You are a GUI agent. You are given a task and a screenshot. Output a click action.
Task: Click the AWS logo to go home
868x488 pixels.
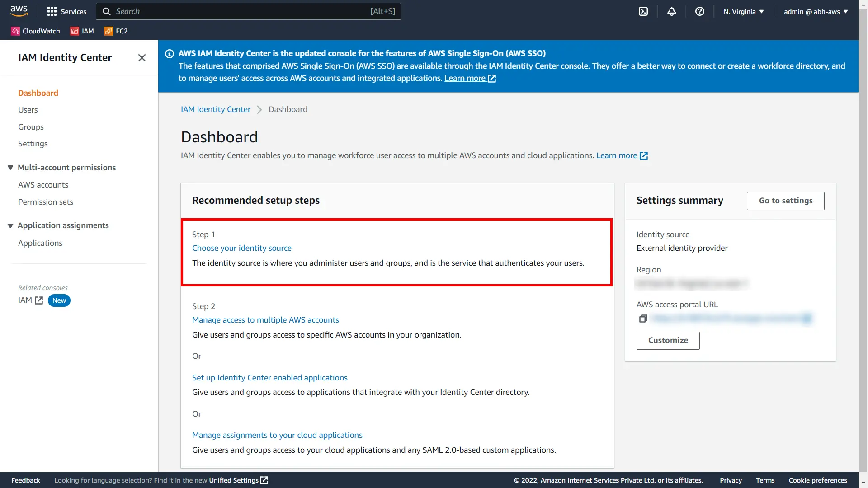[x=19, y=11]
